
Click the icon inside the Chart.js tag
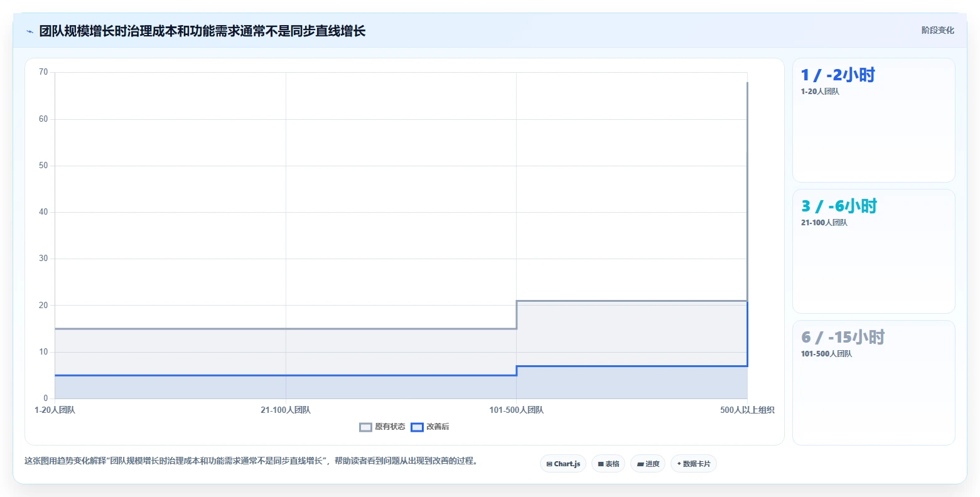[x=549, y=464]
